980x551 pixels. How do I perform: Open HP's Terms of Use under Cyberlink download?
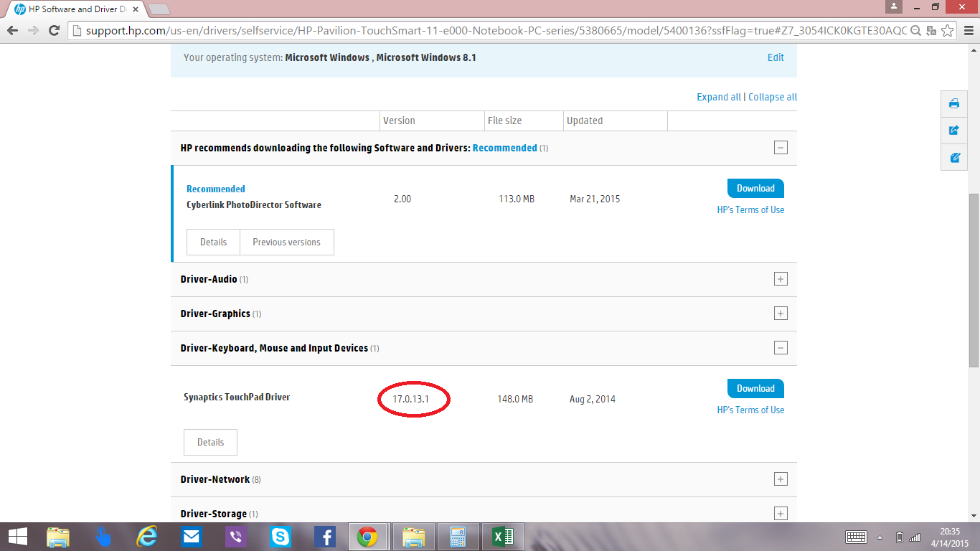point(750,209)
